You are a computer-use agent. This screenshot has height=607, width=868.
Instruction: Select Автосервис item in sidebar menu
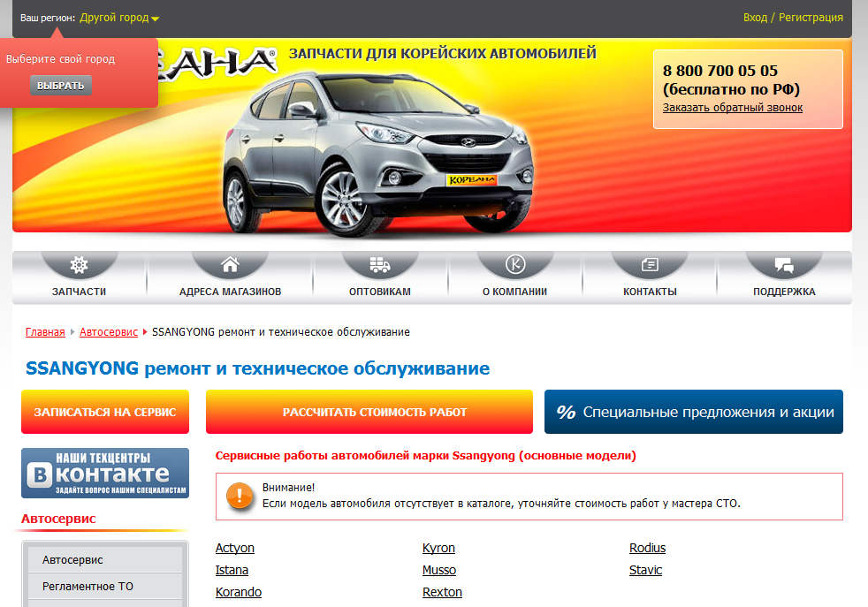click(105, 559)
